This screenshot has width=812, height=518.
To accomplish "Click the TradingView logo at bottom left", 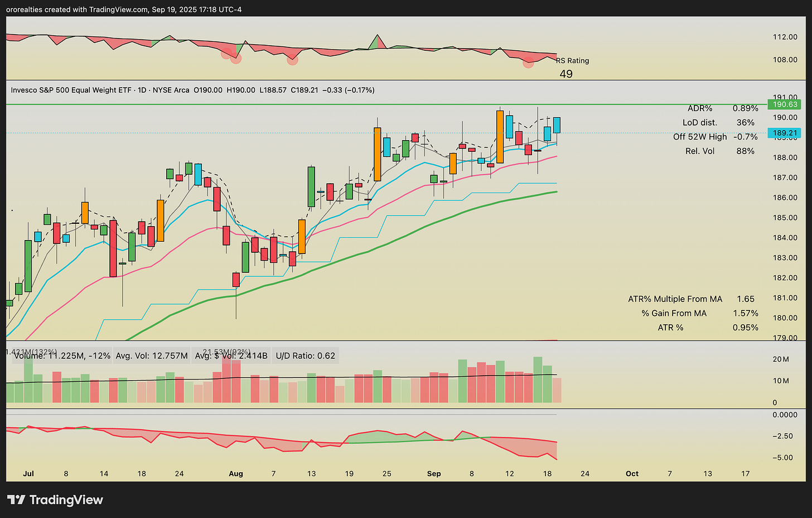I will tap(55, 500).
